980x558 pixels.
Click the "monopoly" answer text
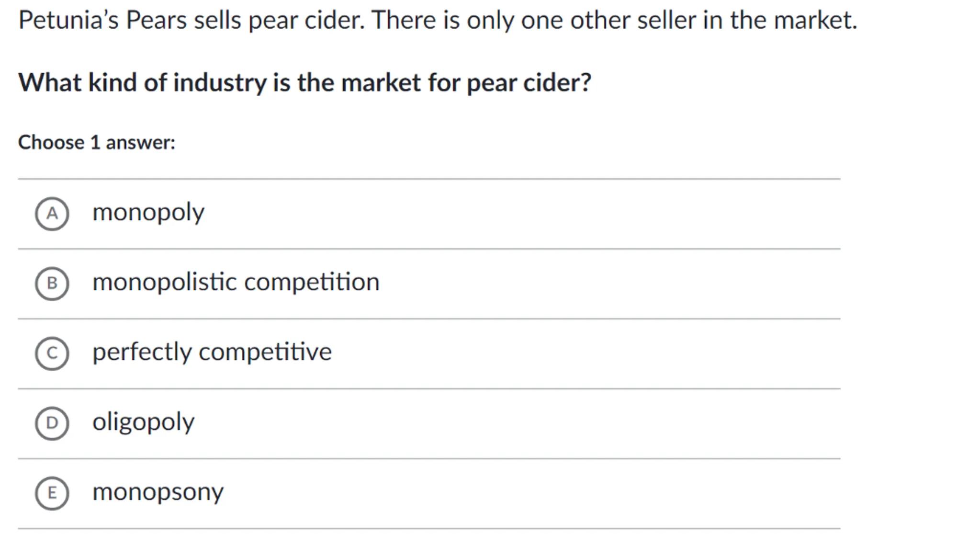[x=148, y=213]
